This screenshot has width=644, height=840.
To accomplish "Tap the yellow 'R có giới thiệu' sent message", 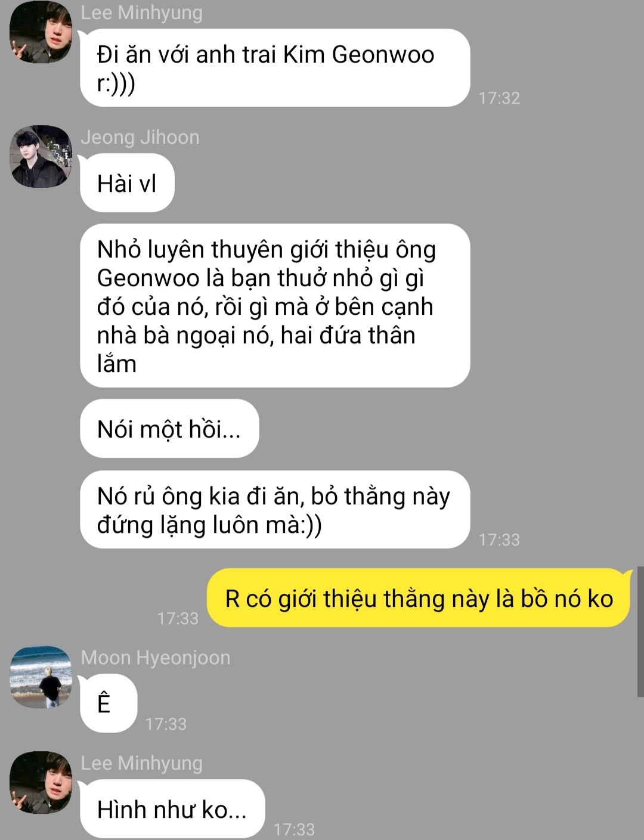I will point(419,598).
